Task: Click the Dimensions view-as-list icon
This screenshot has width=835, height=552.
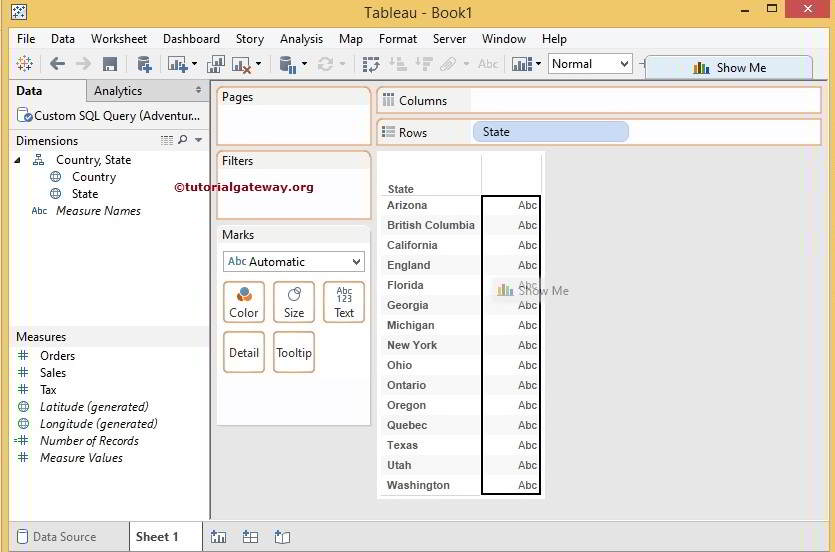Action: pos(167,140)
